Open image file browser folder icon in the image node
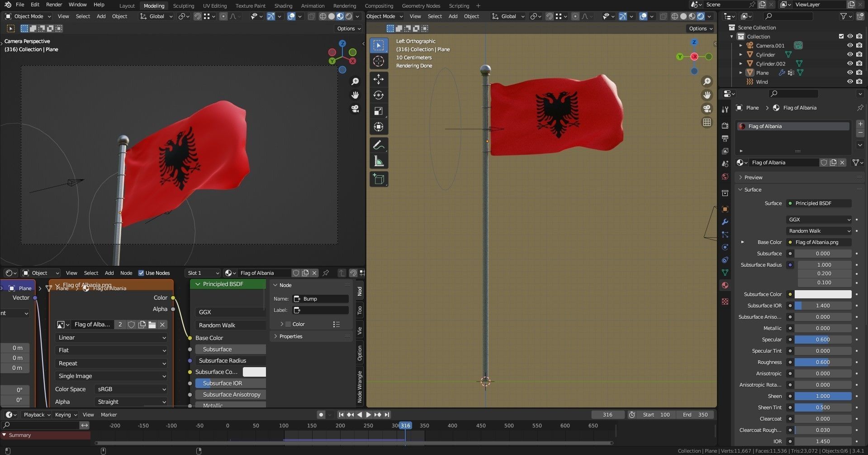The width and height of the screenshot is (868, 455). point(152,325)
